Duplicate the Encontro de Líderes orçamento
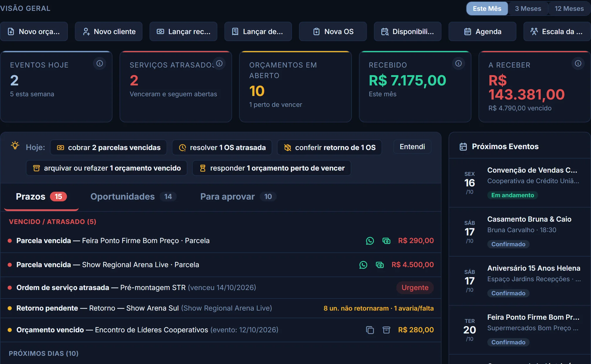Screen dimensions: 591x364 370,330
